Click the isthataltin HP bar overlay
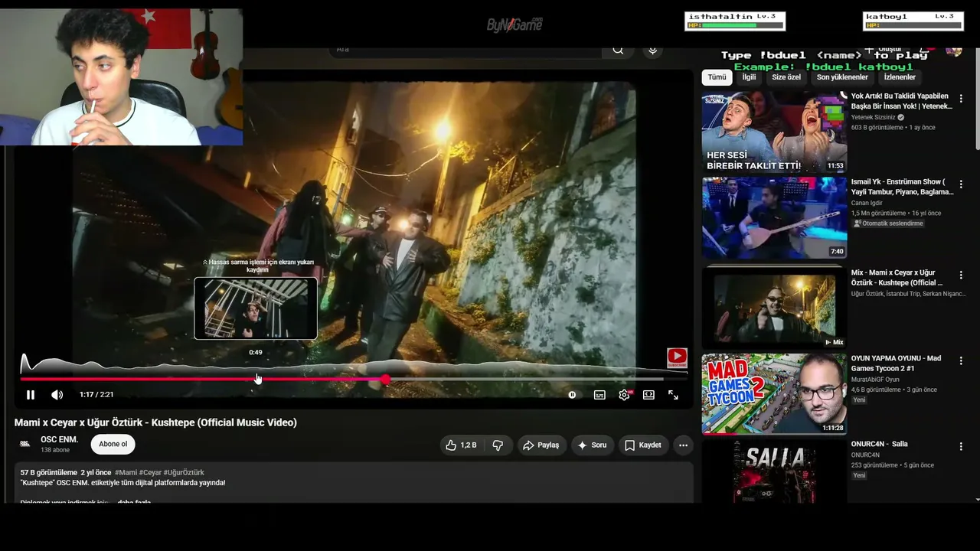The height and width of the screenshot is (551, 980). coord(735,21)
